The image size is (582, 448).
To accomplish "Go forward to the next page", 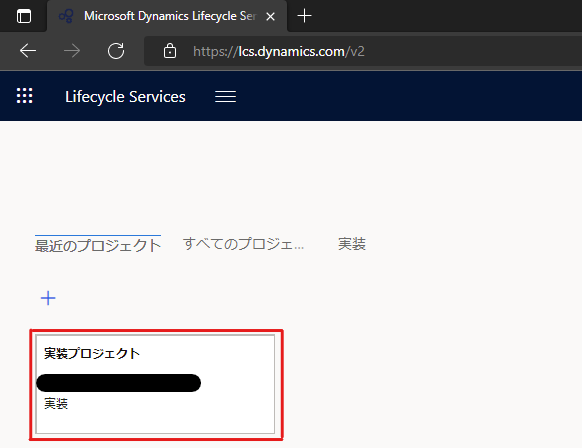I will 72,51.
